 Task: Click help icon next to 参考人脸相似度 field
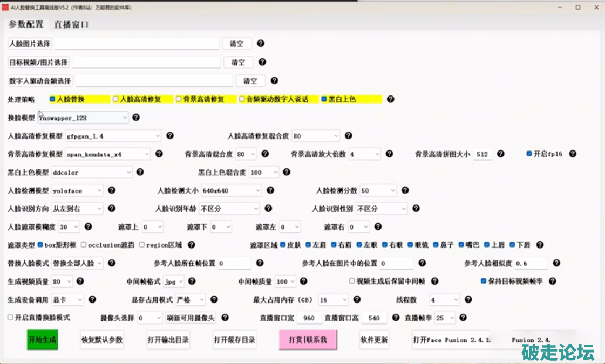(x=556, y=263)
